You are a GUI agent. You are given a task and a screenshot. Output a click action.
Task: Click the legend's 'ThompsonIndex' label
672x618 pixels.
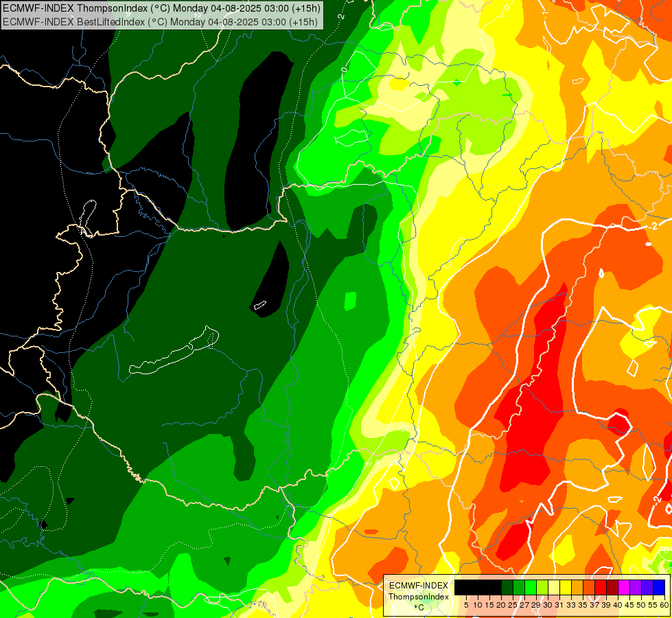coord(419,597)
